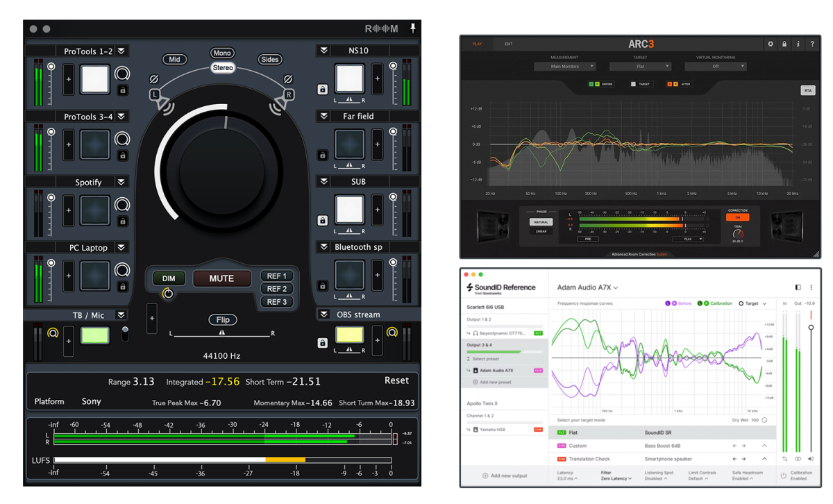
Task: Click the small yellow DIM level knob
Action: pos(167,294)
